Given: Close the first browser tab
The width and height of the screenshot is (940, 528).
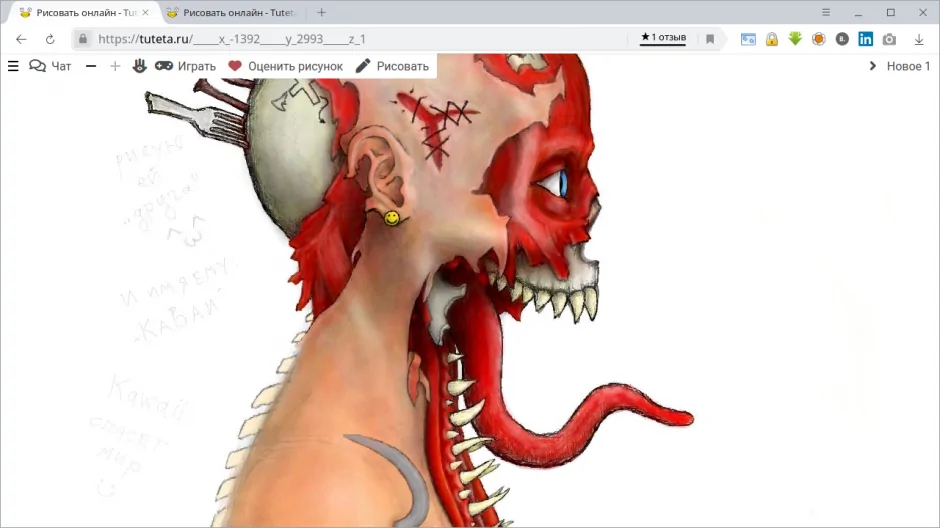Looking at the screenshot, I should click(146, 13).
